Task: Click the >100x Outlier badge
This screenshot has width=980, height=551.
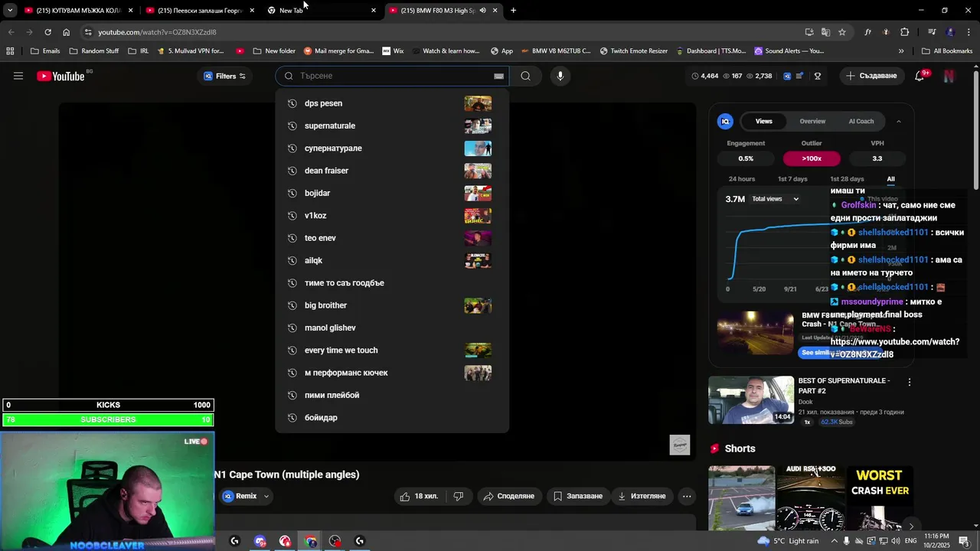Action: point(812,158)
